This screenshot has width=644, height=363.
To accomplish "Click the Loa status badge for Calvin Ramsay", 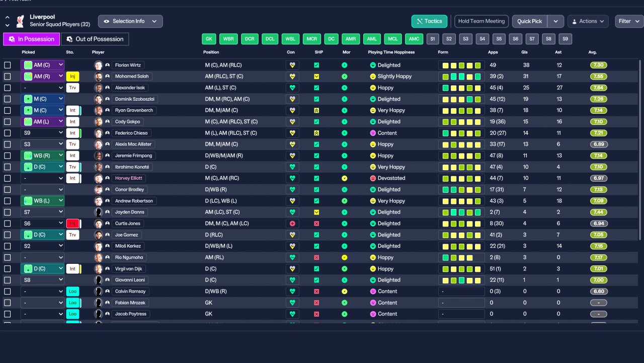I will point(72,292).
